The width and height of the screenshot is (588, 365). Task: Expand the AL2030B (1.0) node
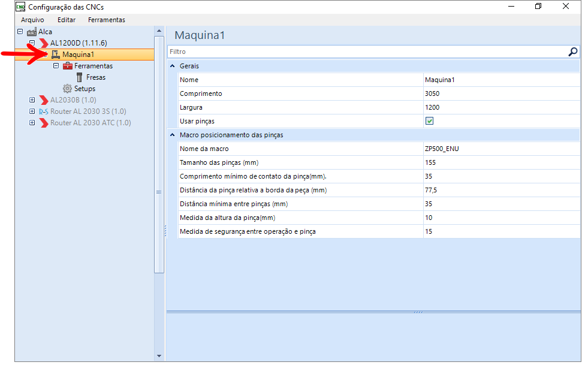32,99
